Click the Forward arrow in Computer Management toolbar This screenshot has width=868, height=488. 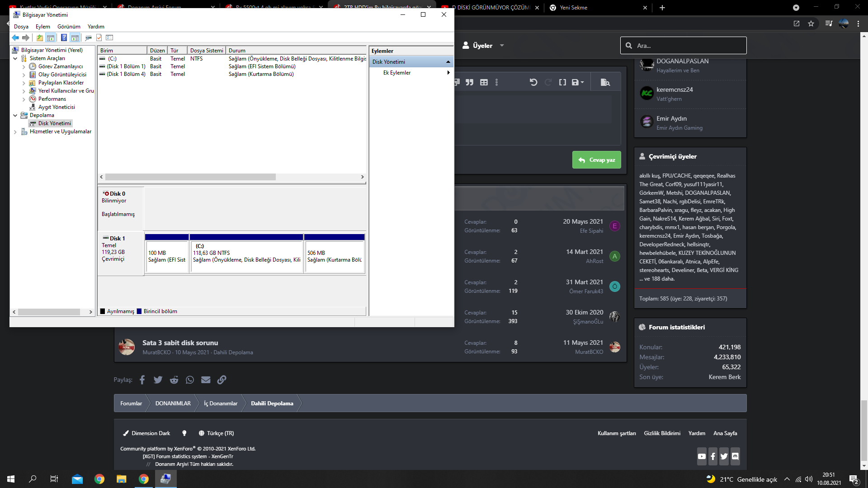point(26,38)
